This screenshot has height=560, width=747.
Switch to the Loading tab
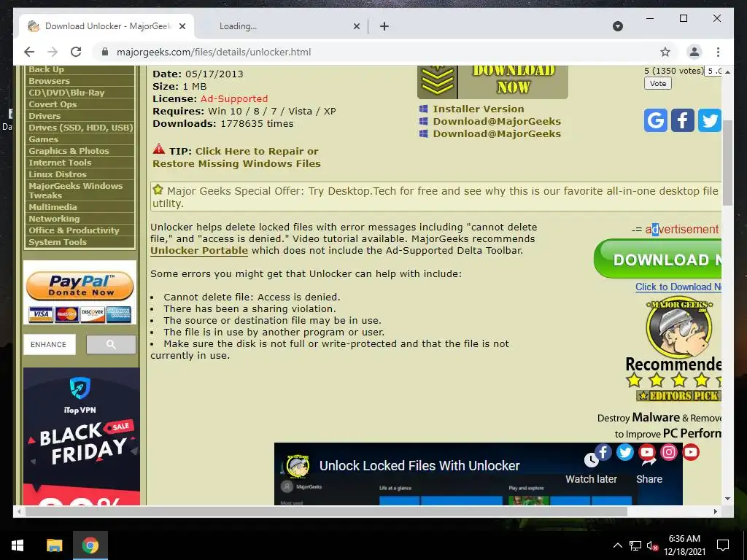(x=281, y=26)
